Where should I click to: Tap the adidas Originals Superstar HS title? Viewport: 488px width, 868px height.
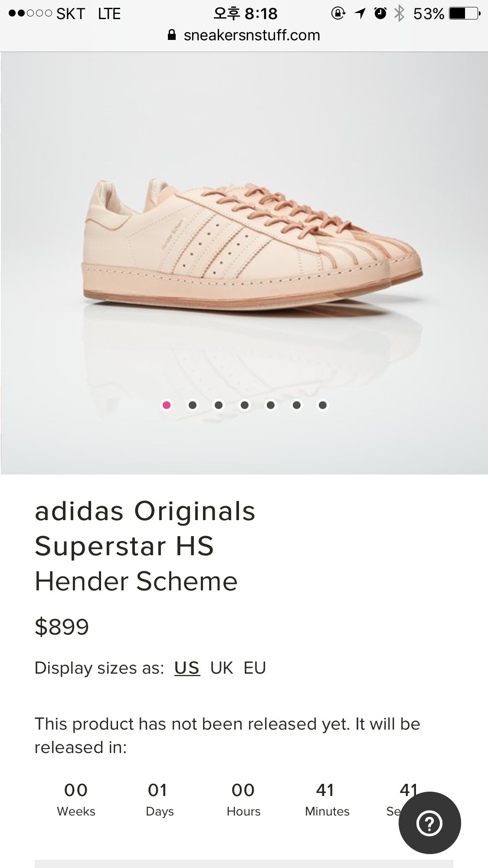point(145,528)
